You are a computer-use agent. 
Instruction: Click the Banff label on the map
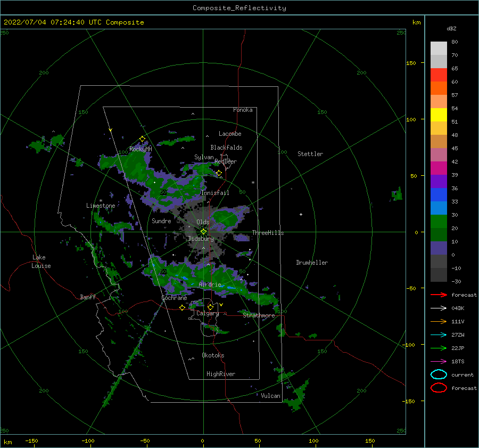click(88, 297)
